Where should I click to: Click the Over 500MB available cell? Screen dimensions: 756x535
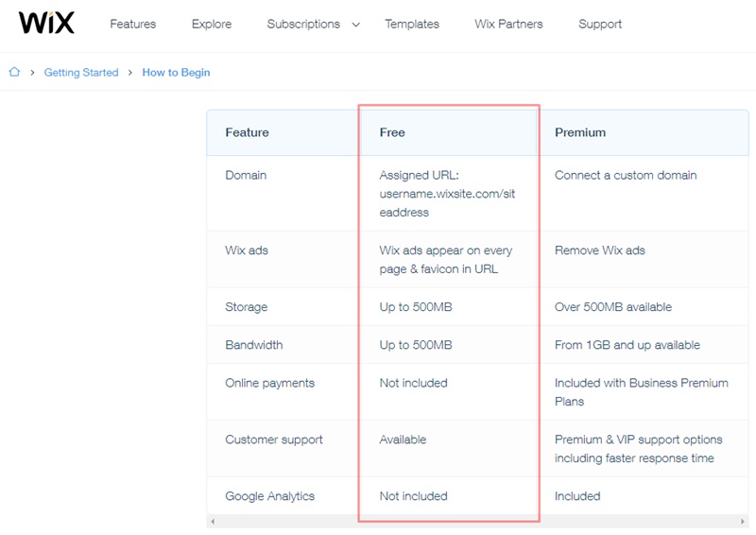(x=612, y=307)
